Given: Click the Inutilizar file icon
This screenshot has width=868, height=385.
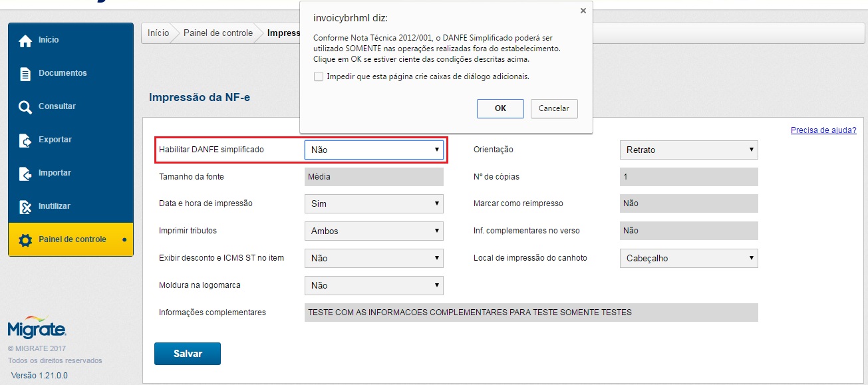Looking at the screenshot, I should (25, 207).
